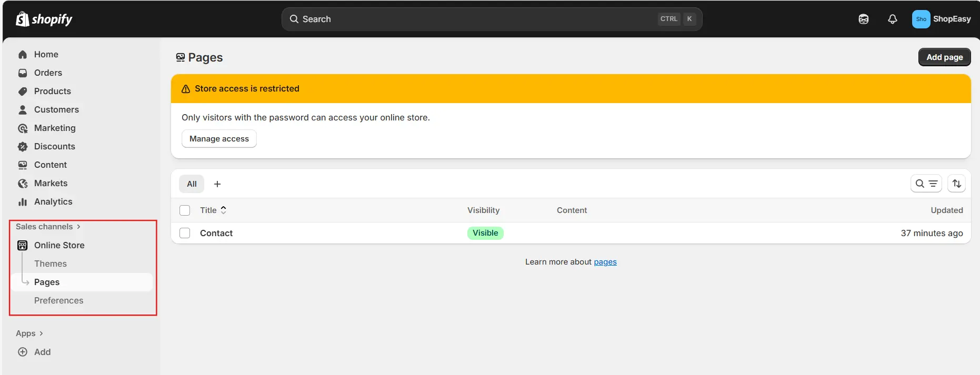The width and height of the screenshot is (980, 375).
Task: Click the Visible status badge
Action: point(485,233)
